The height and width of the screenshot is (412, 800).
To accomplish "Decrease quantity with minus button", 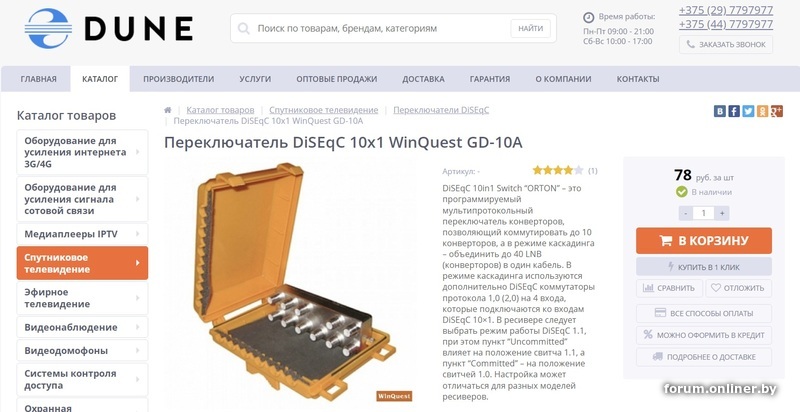I will coord(686,213).
